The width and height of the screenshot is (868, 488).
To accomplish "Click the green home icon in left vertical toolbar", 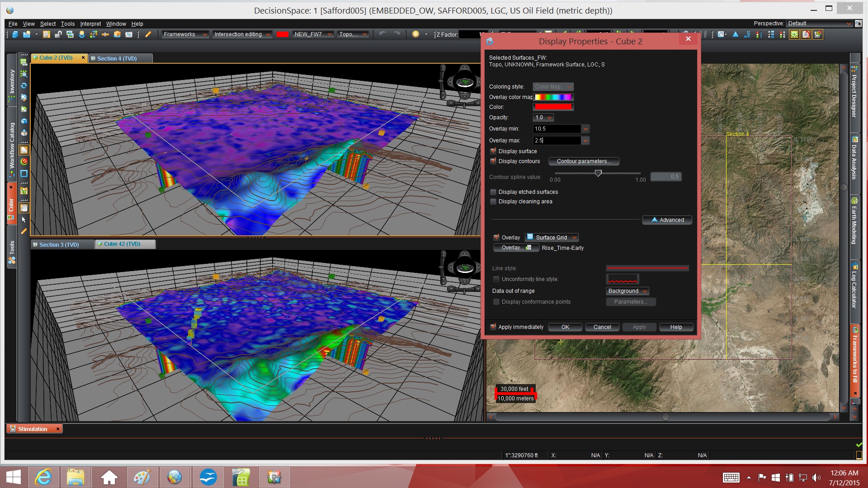I will [24, 109].
